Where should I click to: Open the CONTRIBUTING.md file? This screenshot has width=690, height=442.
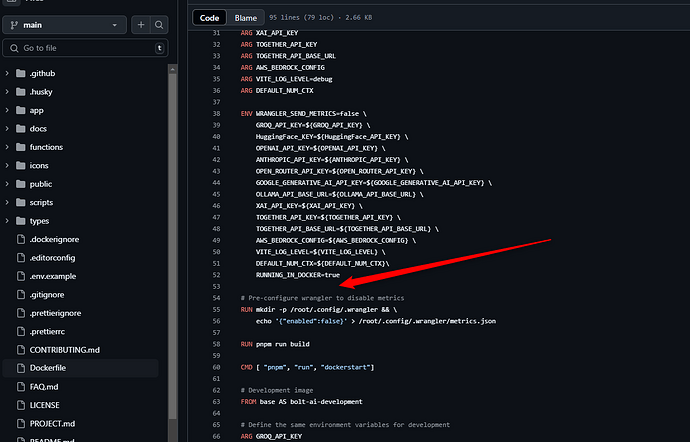point(65,350)
